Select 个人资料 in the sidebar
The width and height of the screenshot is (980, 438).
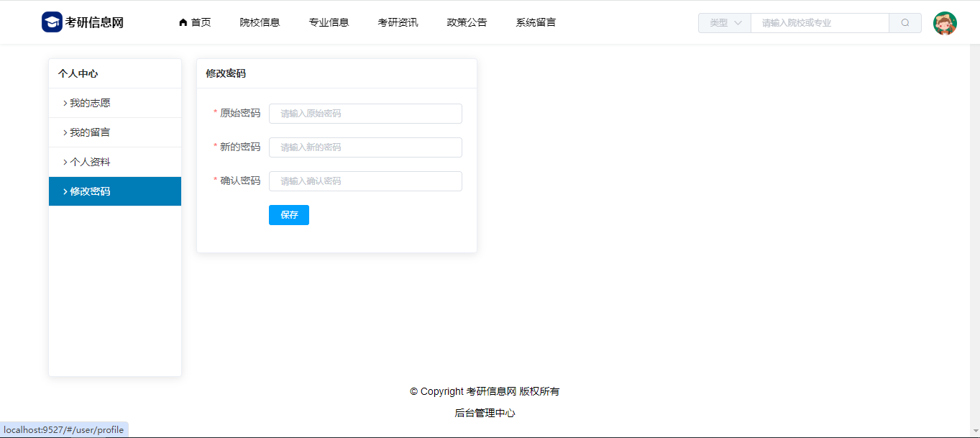[x=90, y=162]
